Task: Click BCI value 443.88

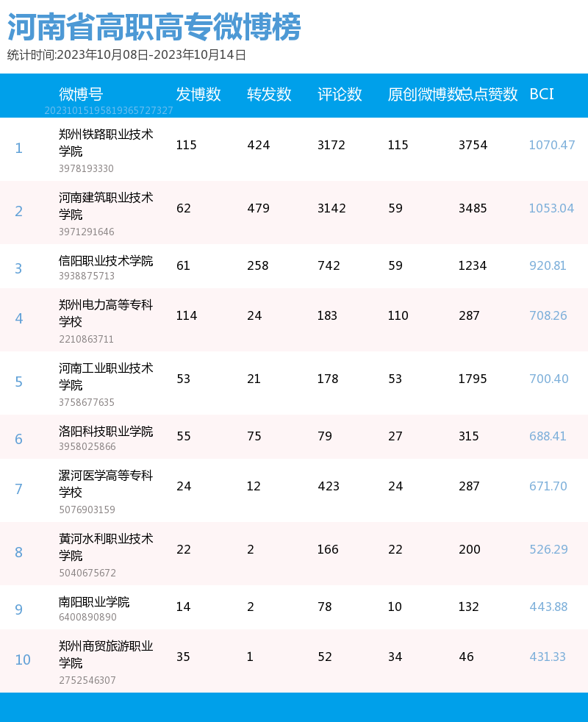Action: pyautogui.click(x=548, y=607)
